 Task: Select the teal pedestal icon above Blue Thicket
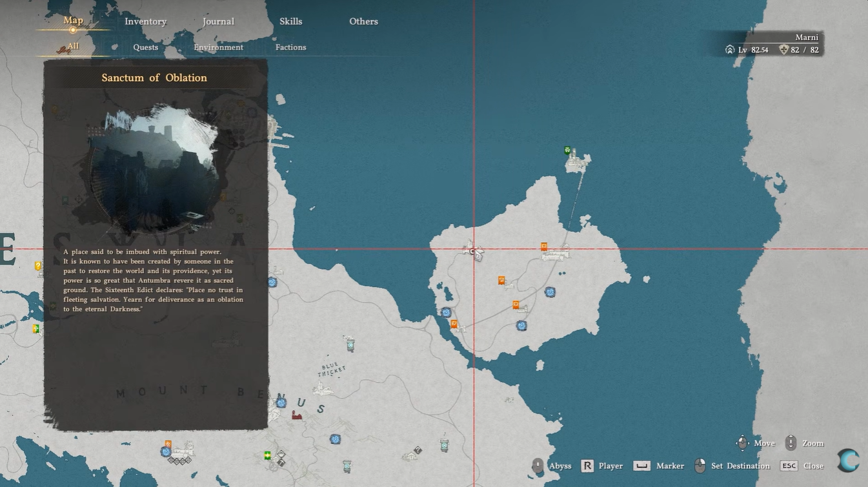(350, 345)
